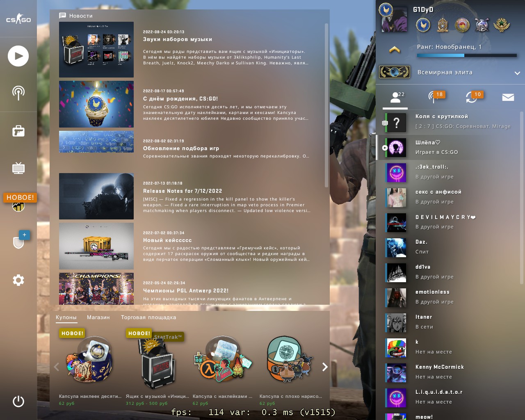Viewport: 525px width, 420px height.
Task: Show next store items with right arrow
Action: click(x=325, y=367)
